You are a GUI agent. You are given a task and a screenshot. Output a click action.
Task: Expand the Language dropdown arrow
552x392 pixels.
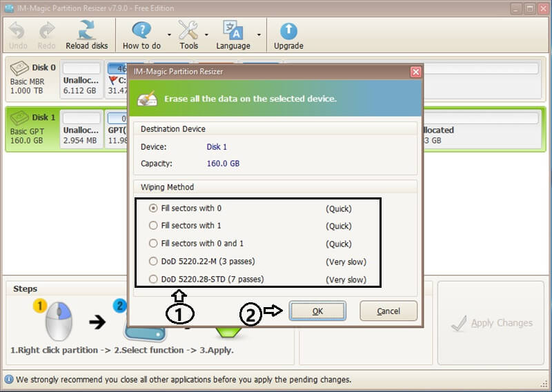click(259, 35)
